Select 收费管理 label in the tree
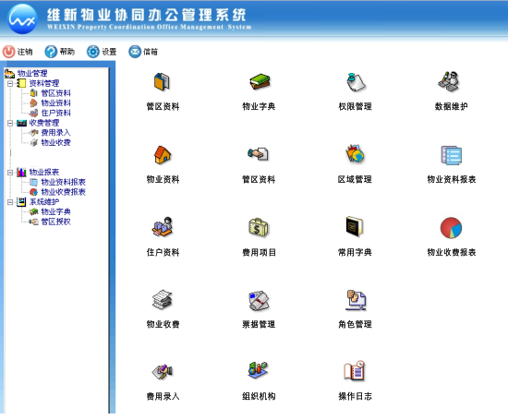This screenshot has width=508, height=420. (44, 123)
